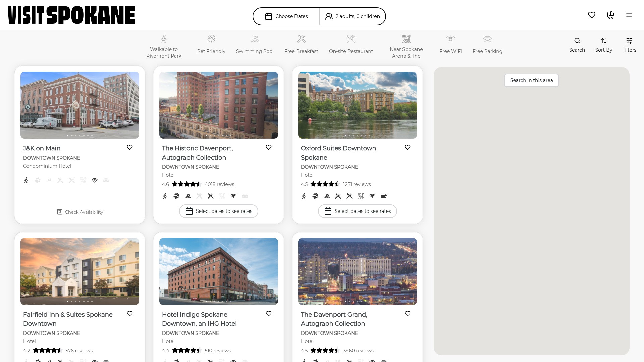Image resolution: width=644 pixels, height=362 pixels.
Task: Open the Choose Dates picker
Action: [286, 16]
